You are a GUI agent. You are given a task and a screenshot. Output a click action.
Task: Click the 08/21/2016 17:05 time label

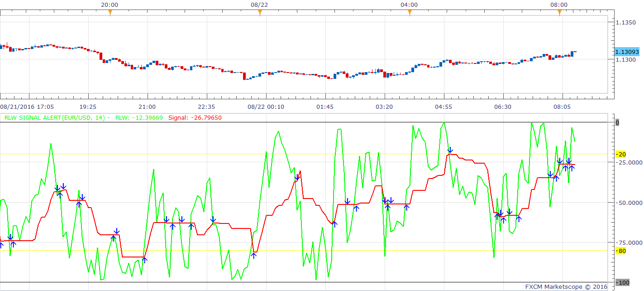pos(27,107)
